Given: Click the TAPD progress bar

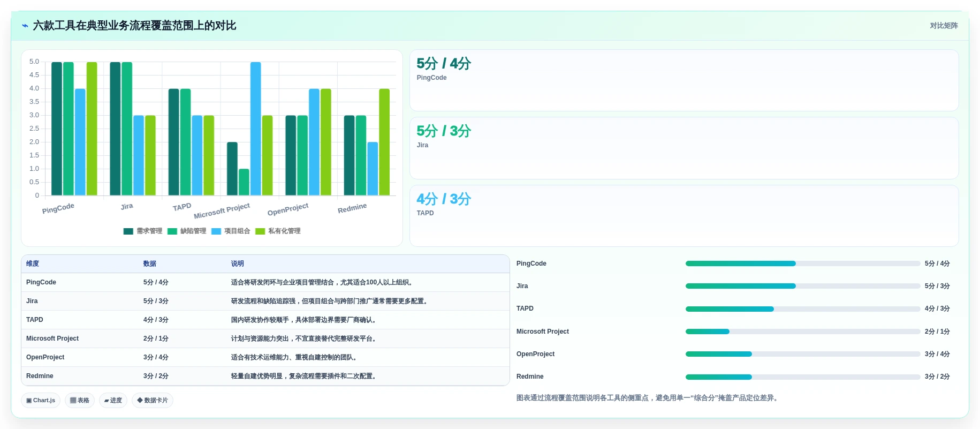Looking at the screenshot, I should pos(803,309).
